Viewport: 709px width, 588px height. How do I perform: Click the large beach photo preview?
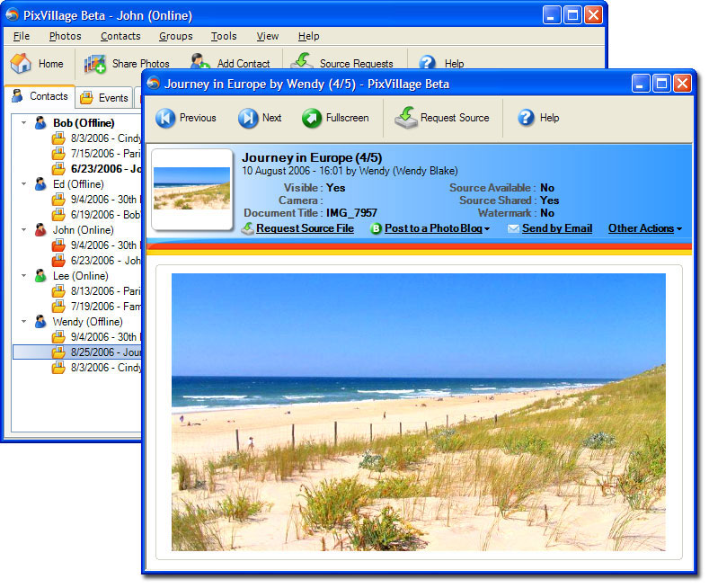(x=418, y=412)
